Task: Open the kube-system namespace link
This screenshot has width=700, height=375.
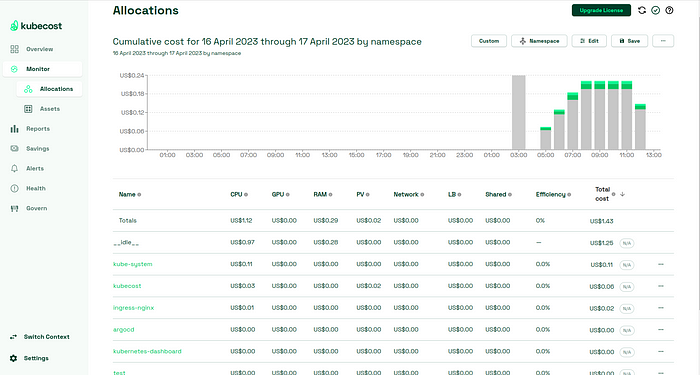Action: [x=133, y=264]
